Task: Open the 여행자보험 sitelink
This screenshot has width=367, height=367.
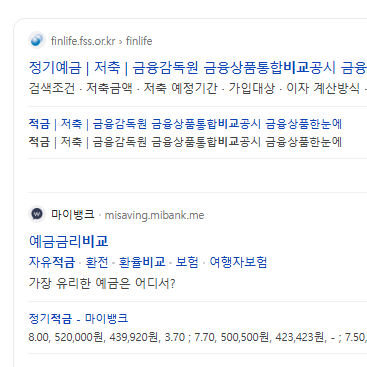Action: [x=238, y=262]
